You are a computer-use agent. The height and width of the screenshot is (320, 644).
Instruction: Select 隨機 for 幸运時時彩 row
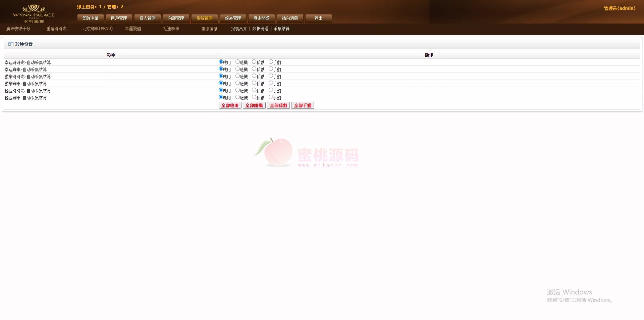tap(237, 62)
